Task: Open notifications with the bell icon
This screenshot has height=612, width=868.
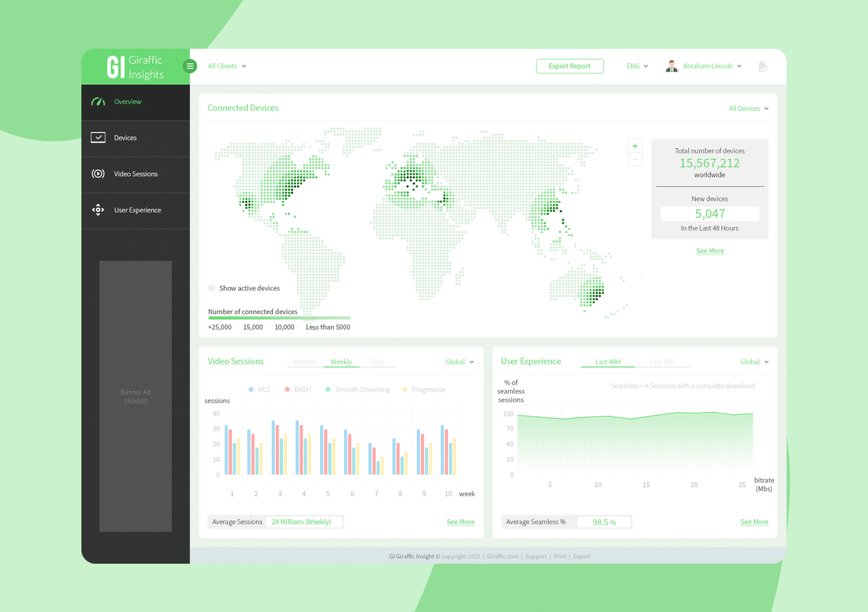Action: [x=763, y=66]
